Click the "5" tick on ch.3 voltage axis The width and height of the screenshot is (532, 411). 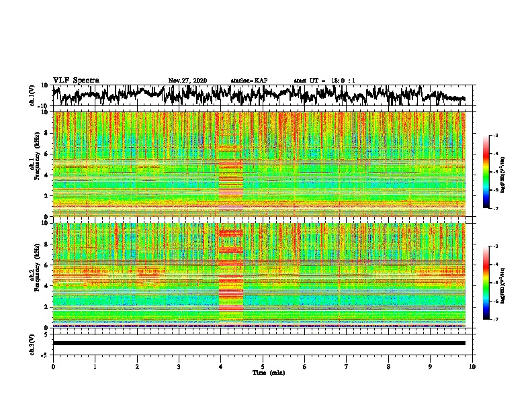46,334
